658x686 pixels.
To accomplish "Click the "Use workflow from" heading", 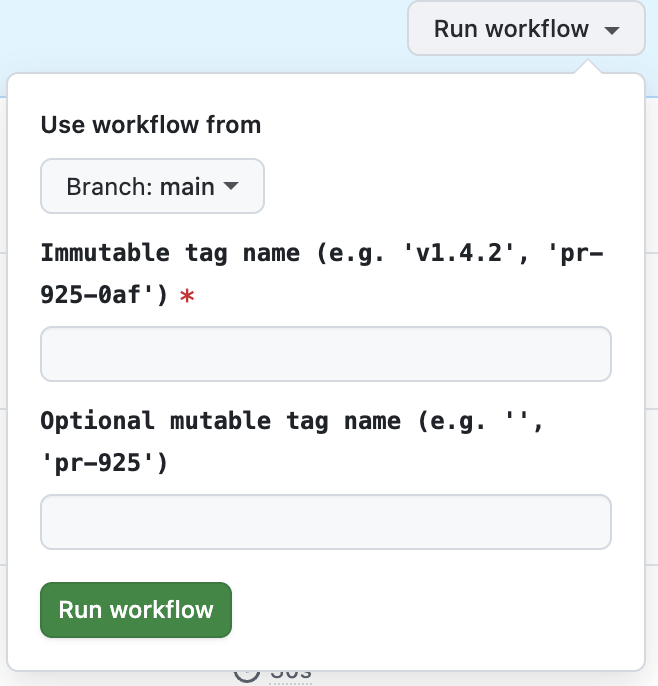I will [150, 125].
